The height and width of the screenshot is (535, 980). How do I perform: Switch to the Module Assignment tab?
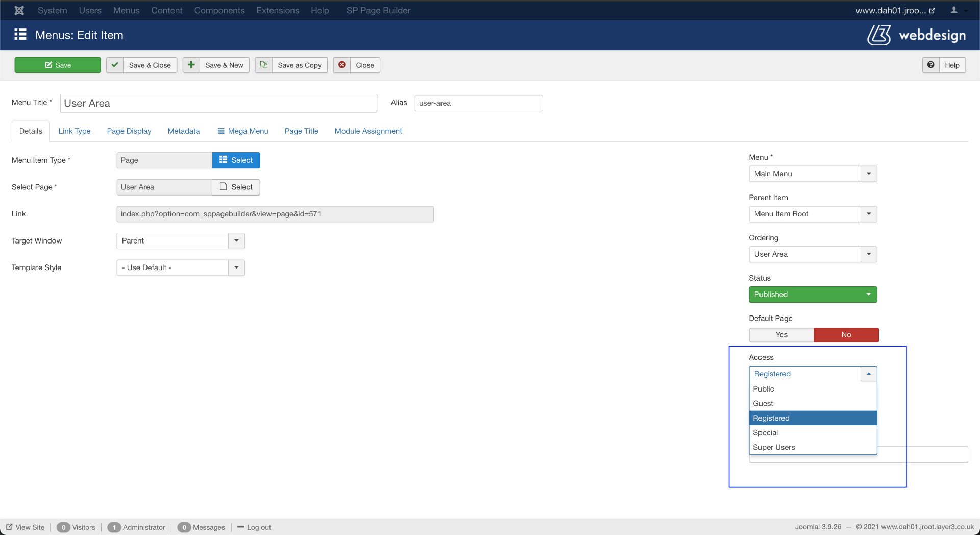click(369, 131)
